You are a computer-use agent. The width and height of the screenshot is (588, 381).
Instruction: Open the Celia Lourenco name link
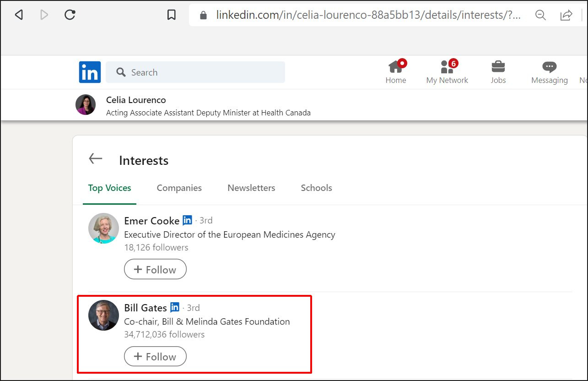point(136,100)
